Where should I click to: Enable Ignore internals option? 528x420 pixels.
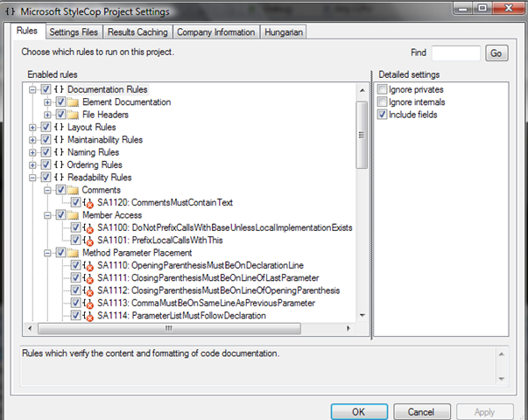pyautogui.click(x=382, y=102)
